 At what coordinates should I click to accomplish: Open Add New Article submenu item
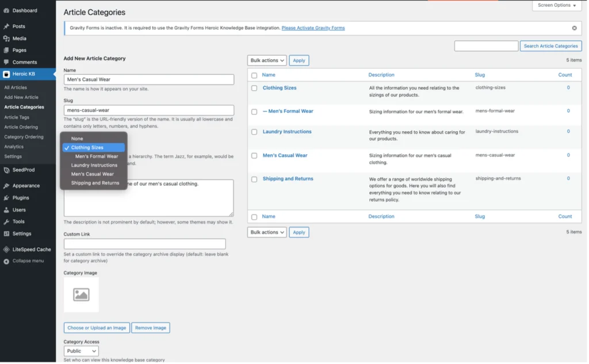[x=21, y=97]
